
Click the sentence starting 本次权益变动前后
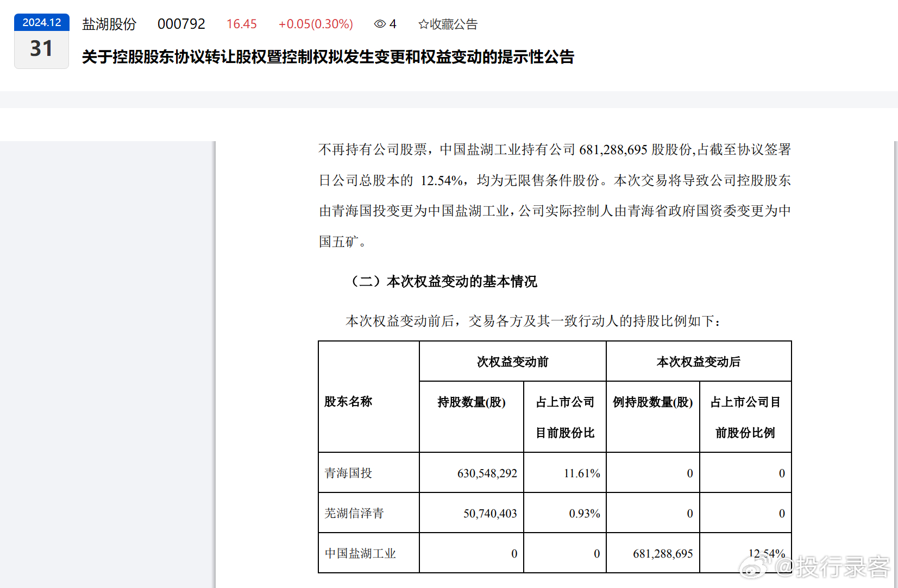coord(533,321)
